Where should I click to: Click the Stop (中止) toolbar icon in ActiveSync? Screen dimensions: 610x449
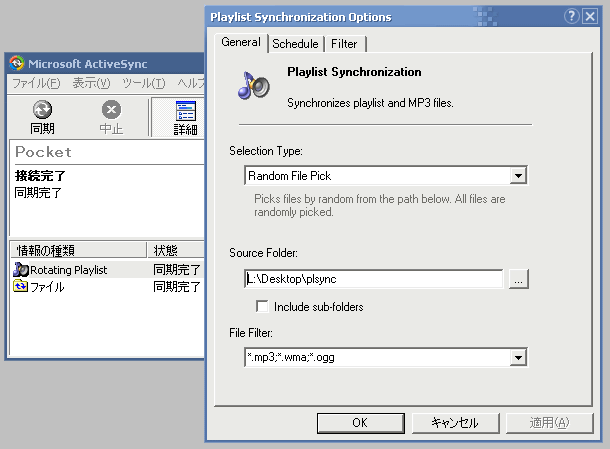tap(111, 110)
